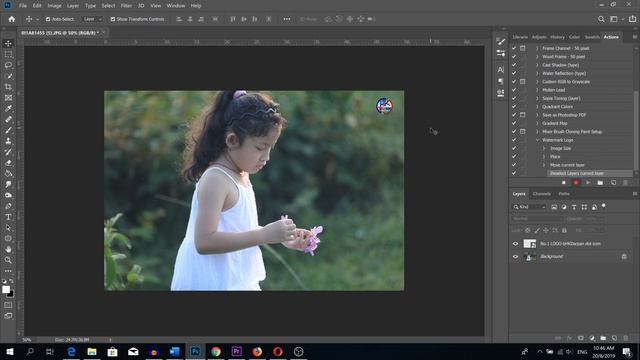Switch to the Channels tab
Image resolution: width=640 pixels, height=360 pixels.
(542, 194)
